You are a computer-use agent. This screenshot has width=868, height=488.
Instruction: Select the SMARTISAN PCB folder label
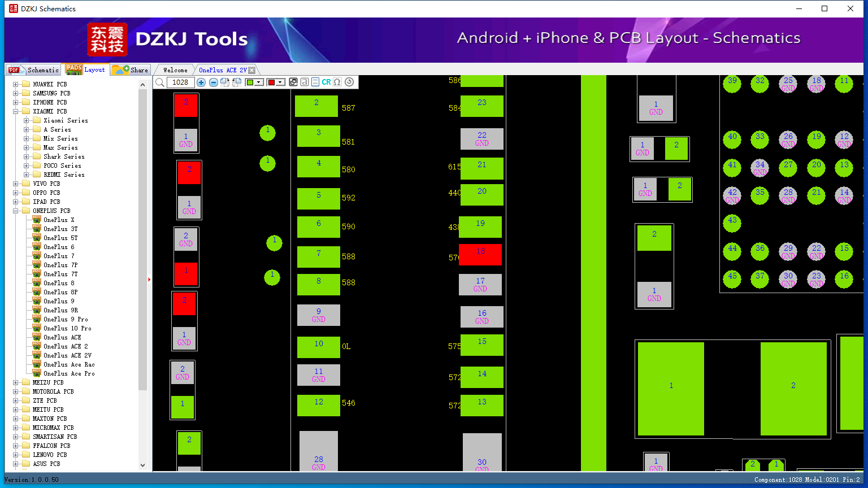point(55,437)
